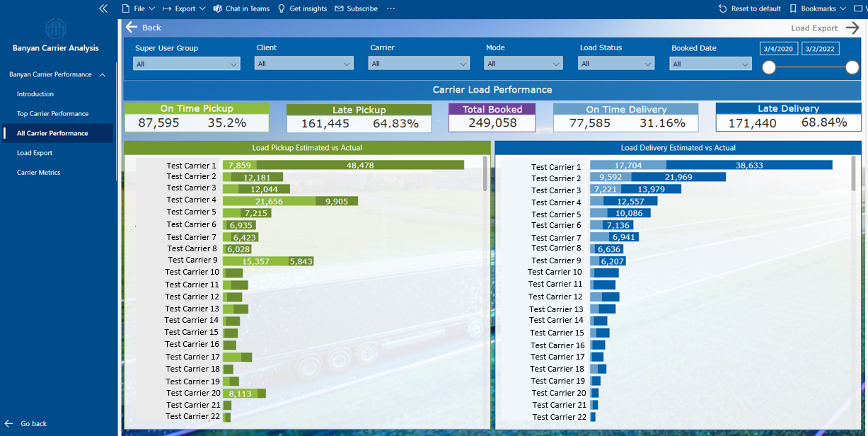The width and height of the screenshot is (868, 436).
Task: Open the Carrier filter dropdown
Action: 419,62
